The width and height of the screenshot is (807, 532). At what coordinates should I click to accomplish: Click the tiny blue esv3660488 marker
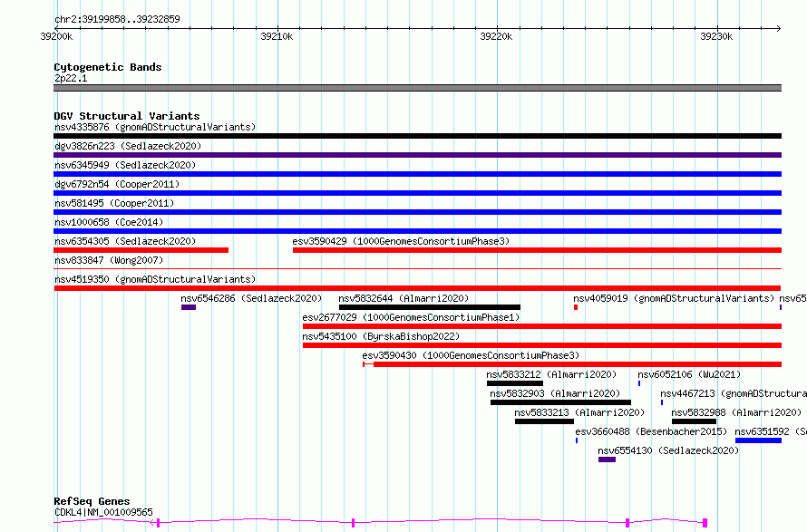pos(577,441)
